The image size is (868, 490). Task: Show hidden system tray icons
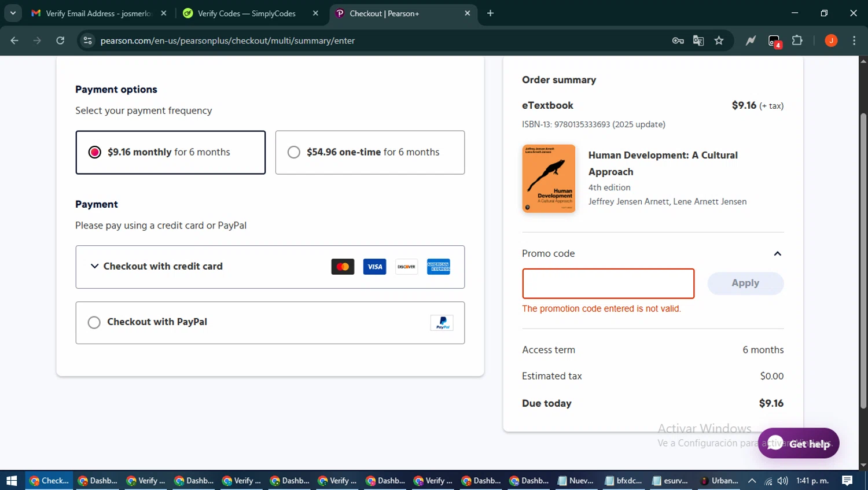tap(752, 481)
